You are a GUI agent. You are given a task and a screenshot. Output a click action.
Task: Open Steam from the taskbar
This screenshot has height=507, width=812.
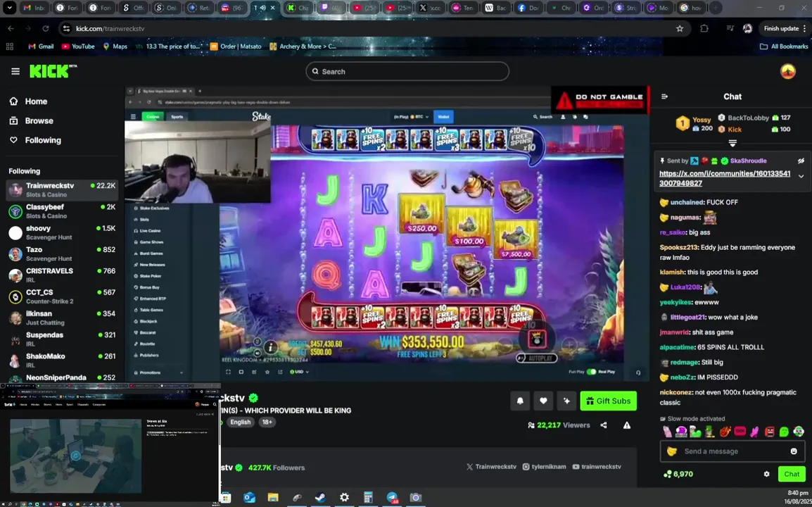(320, 498)
